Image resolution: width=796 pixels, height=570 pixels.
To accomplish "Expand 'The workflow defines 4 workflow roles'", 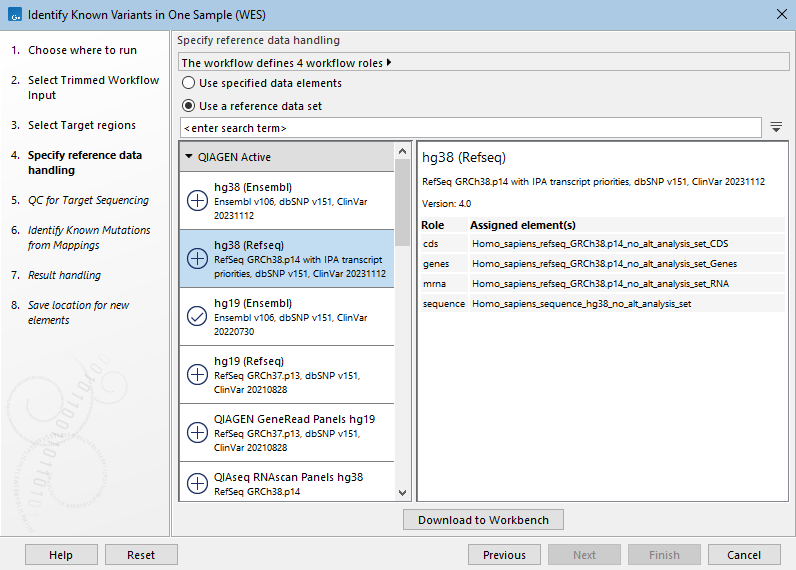I will (x=388, y=62).
